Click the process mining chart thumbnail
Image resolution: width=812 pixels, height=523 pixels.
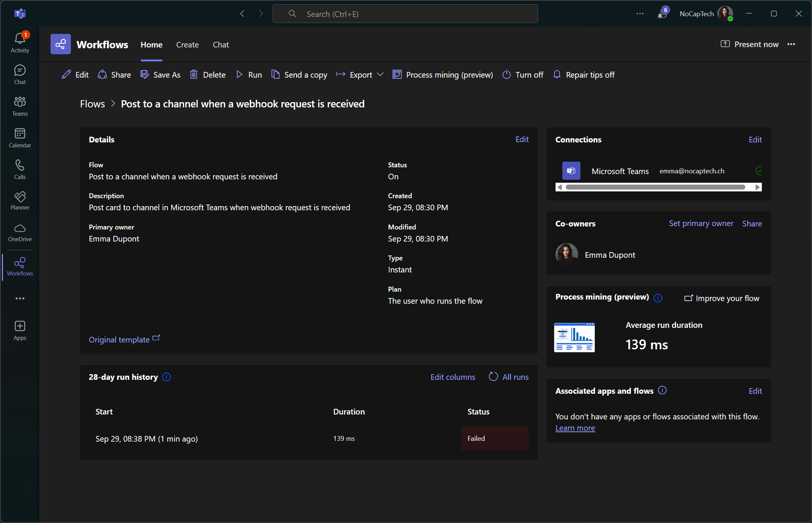coord(574,337)
